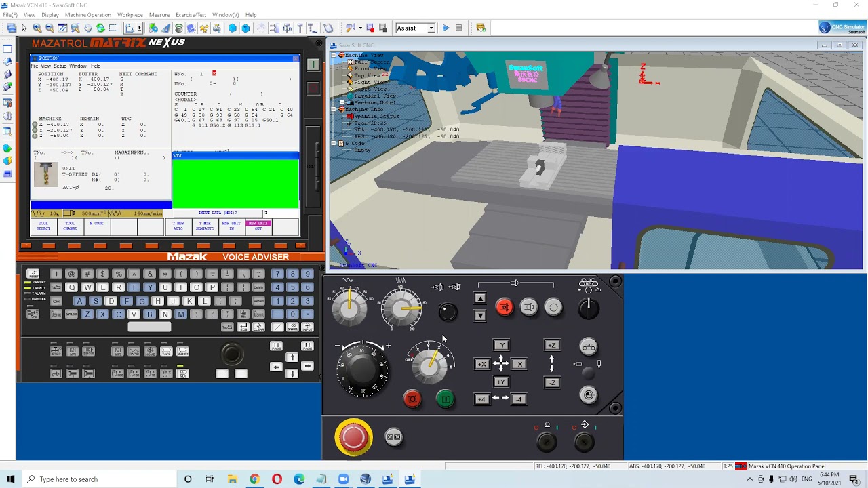Viewport: 868px width, 488px height.
Task: Click the M CODE softkey
Action: pos(97,226)
